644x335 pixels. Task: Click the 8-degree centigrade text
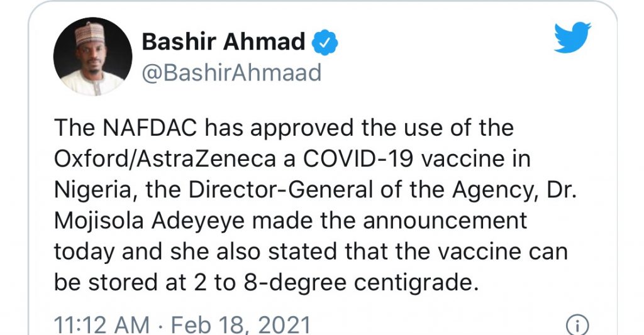click(361, 283)
